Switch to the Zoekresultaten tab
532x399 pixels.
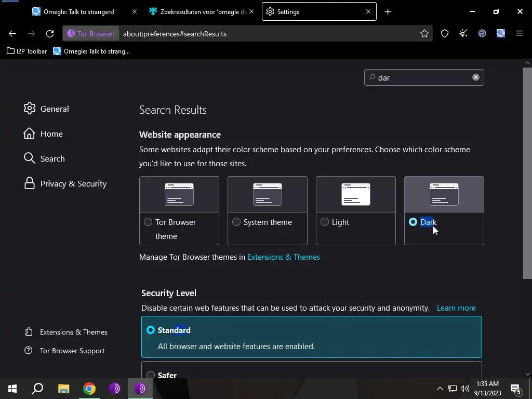coord(198,11)
